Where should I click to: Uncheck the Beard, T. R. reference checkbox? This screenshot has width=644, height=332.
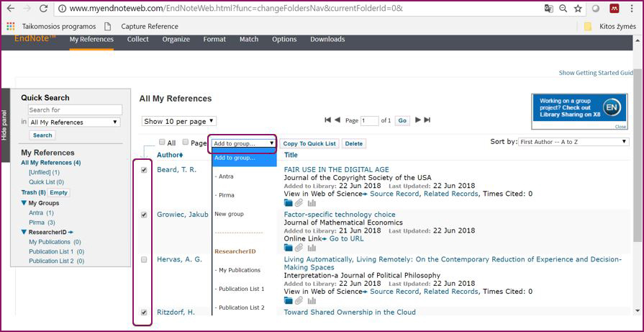[144, 170]
